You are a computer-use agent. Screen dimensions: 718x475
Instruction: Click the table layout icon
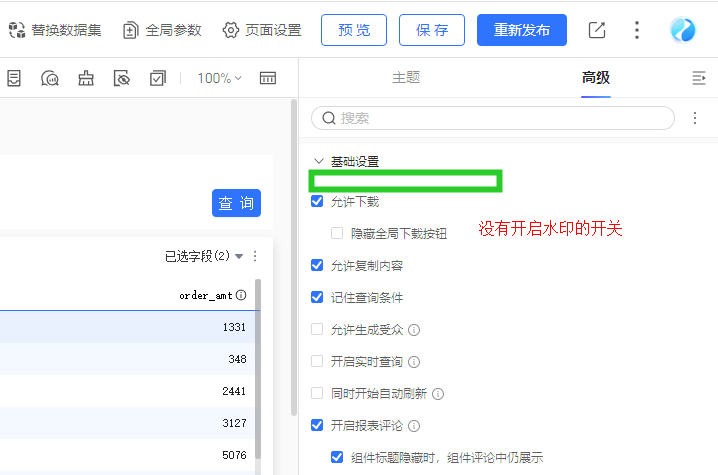[x=268, y=78]
